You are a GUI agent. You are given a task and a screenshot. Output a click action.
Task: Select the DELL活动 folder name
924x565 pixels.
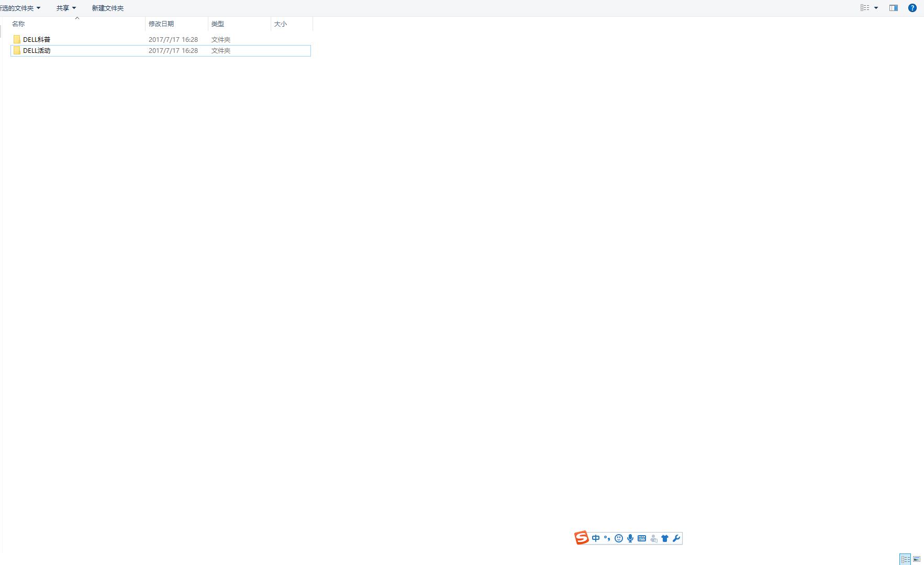pos(37,50)
